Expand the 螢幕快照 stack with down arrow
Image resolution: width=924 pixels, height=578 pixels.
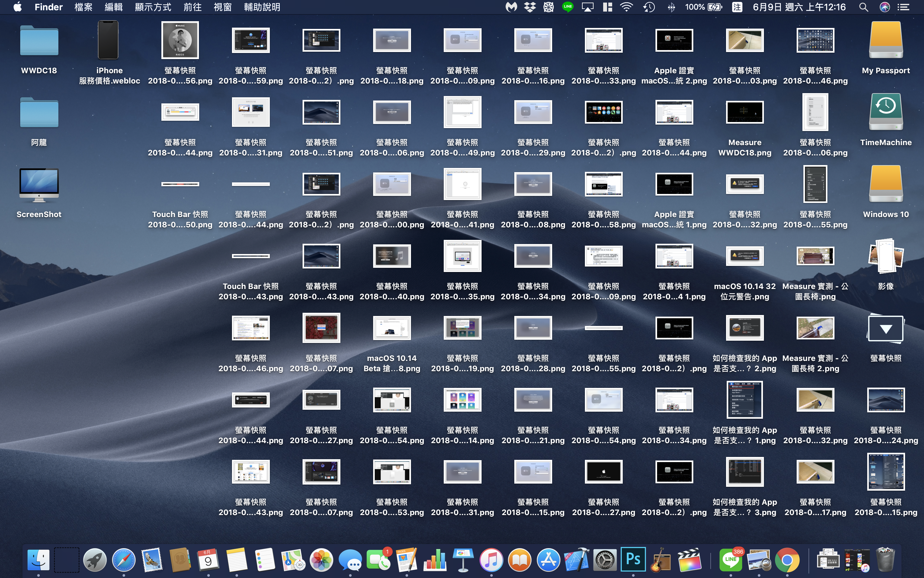point(886,329)
